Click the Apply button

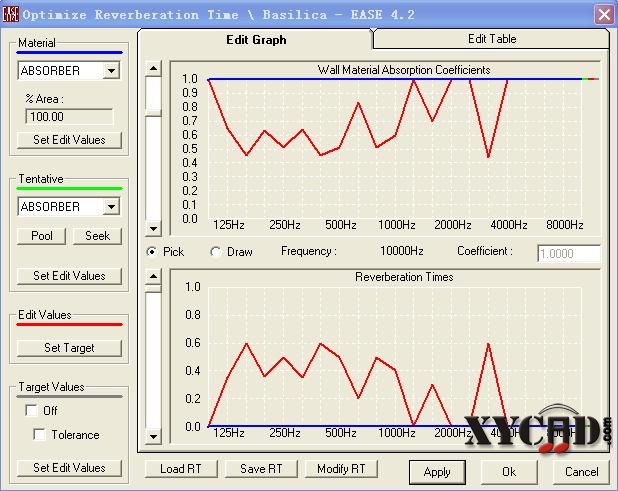[437, 472]
